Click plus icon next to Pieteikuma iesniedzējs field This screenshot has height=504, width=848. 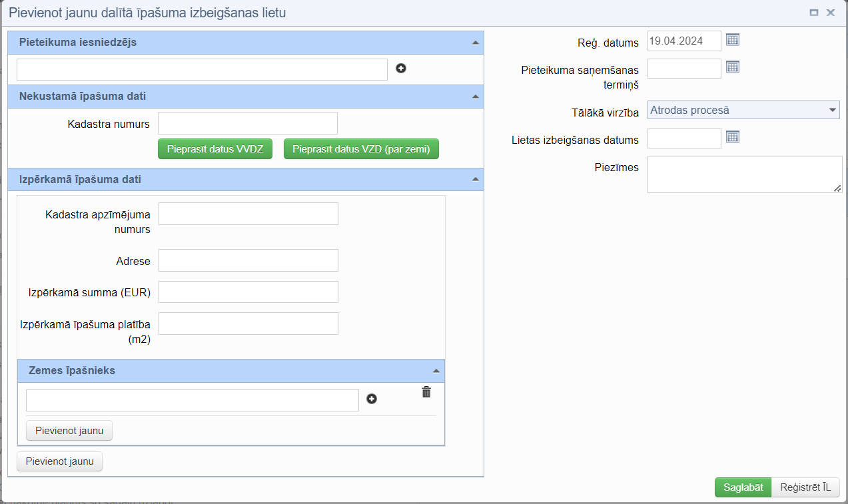(401, 69)
